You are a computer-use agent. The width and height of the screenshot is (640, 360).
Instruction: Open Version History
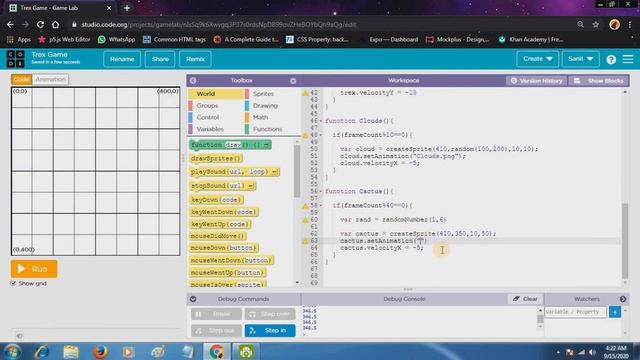[x=536, y=81]
